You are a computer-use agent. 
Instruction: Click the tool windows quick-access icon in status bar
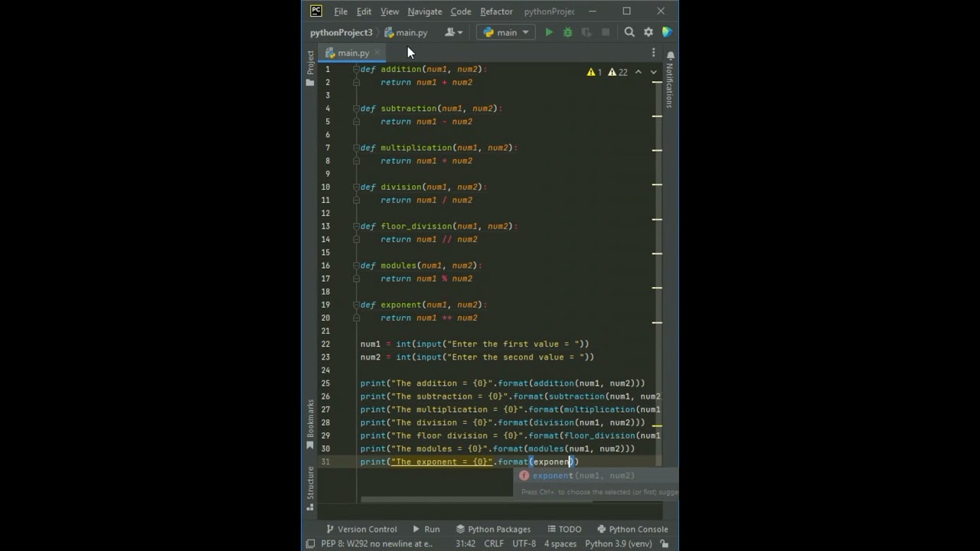tap(310, 544)
